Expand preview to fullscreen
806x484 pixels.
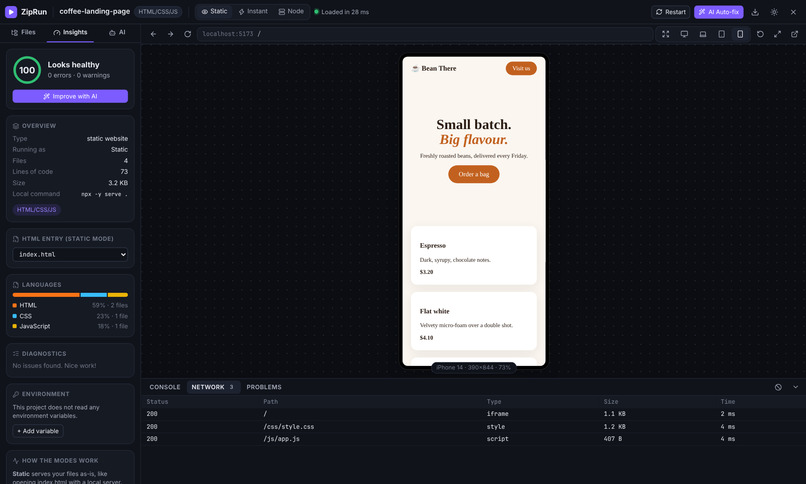777,34
